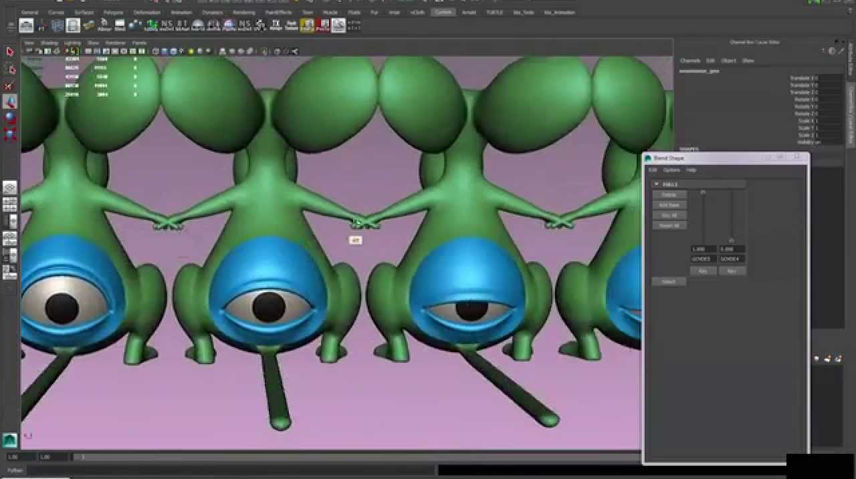The width and height of the screenshot is (856, 479).
Task: Switch to four-view layout
Action: [x=10, y=205]
